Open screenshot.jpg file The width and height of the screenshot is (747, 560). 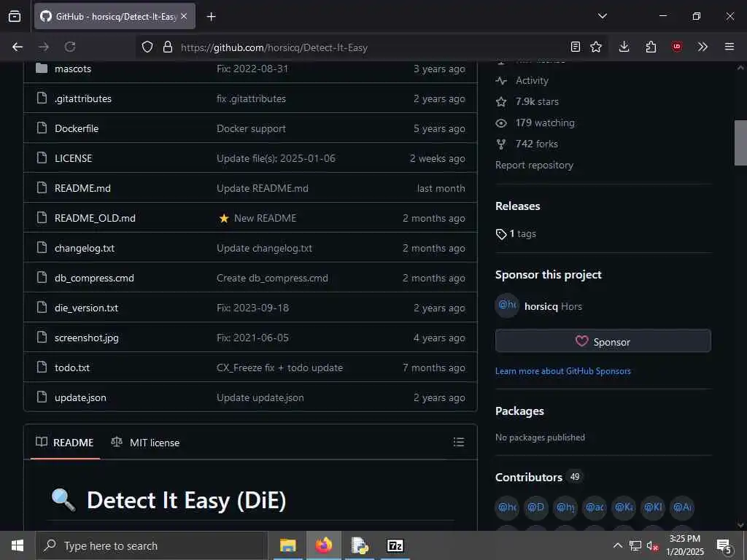(x=86, y=338)
